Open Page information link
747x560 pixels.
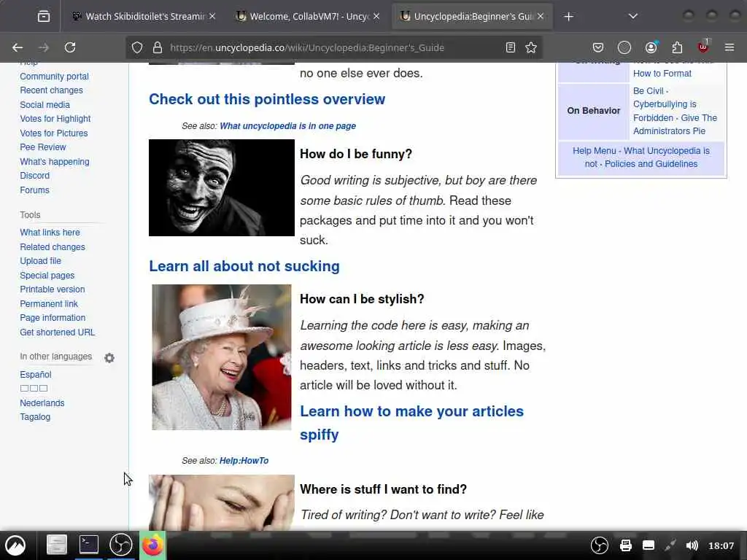(x=53, y=318)
